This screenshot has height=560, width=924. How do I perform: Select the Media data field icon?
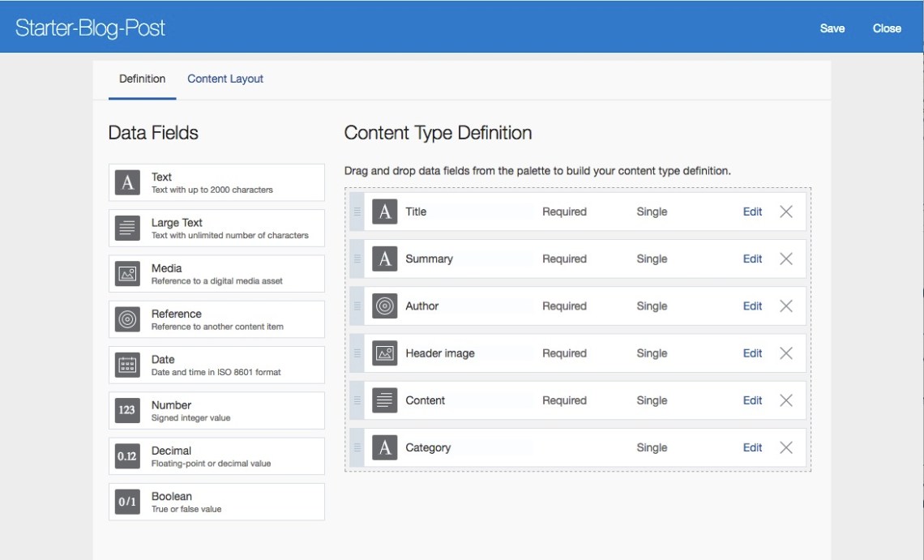127,273
